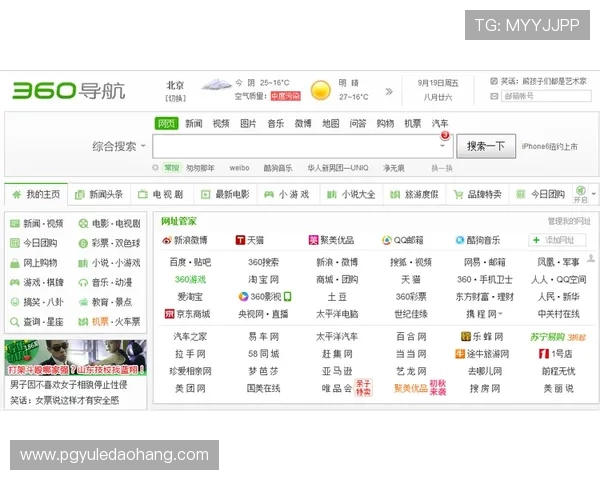
Task: Click the 搜索一下 search button
Action: 486,146
